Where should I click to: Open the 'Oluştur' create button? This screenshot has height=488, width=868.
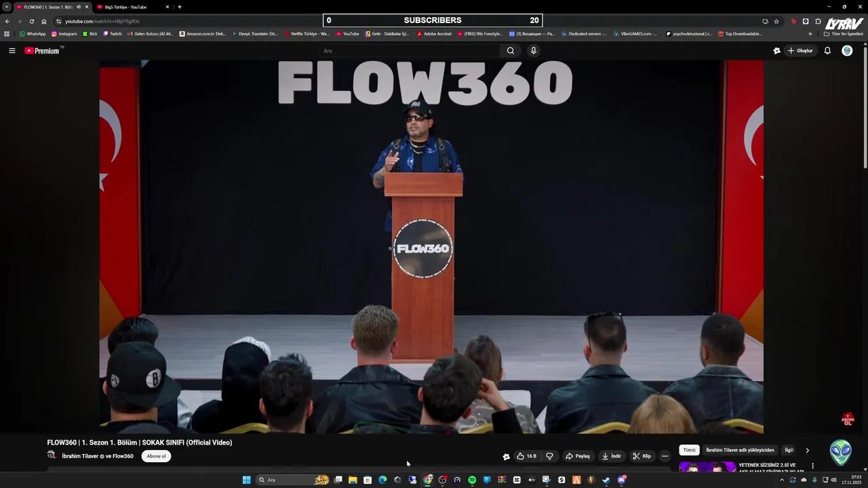800,51
